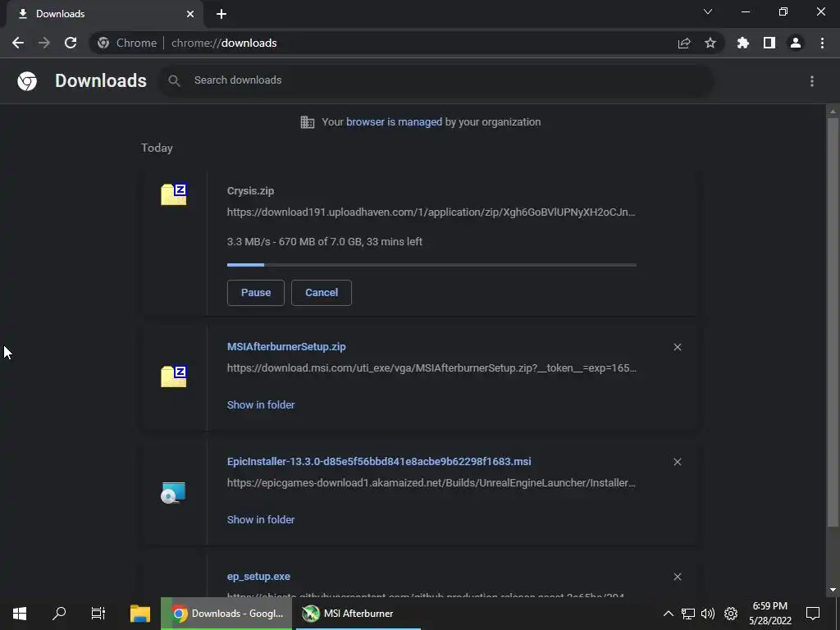Open Task View on the taskbar
Viewport: 840px width, 630px height.
click(x=98, y=614)
